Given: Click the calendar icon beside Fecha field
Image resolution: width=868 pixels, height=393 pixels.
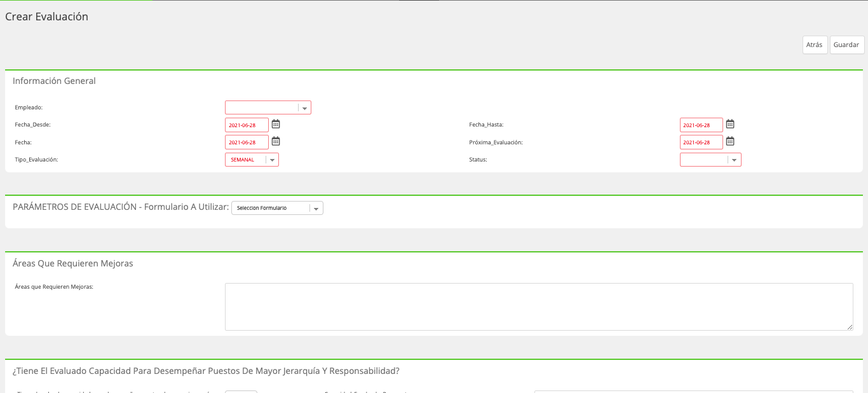Looking at the screenshot, I should pos(276,141).
